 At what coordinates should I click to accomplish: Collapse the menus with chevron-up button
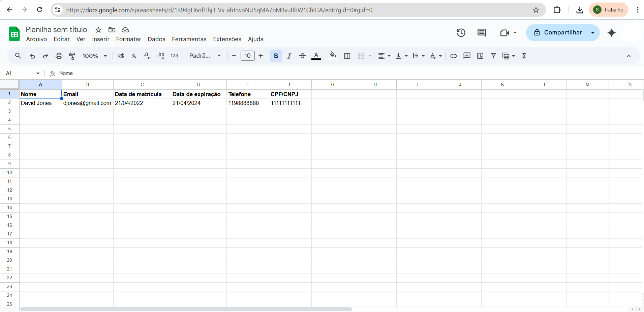click(x=628, y=56)
